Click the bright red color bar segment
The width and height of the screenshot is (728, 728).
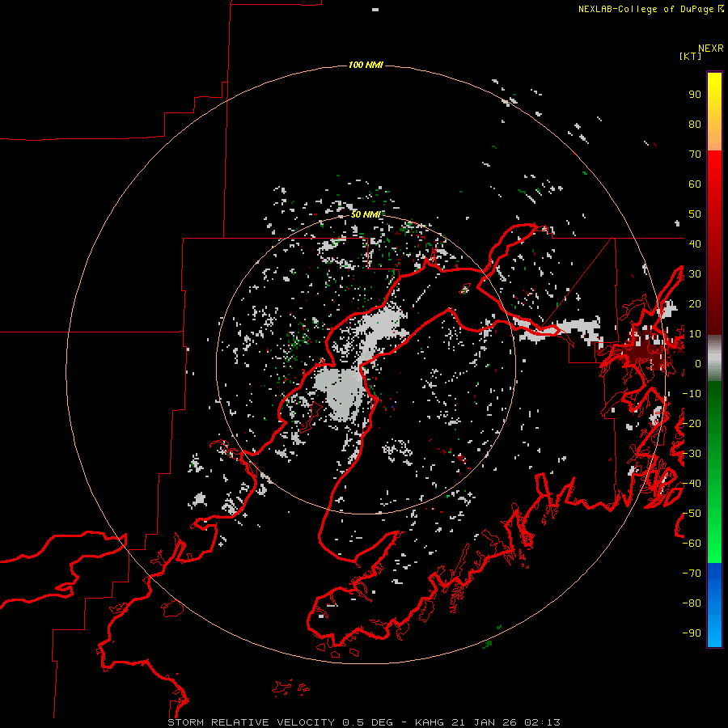[714, 176]
